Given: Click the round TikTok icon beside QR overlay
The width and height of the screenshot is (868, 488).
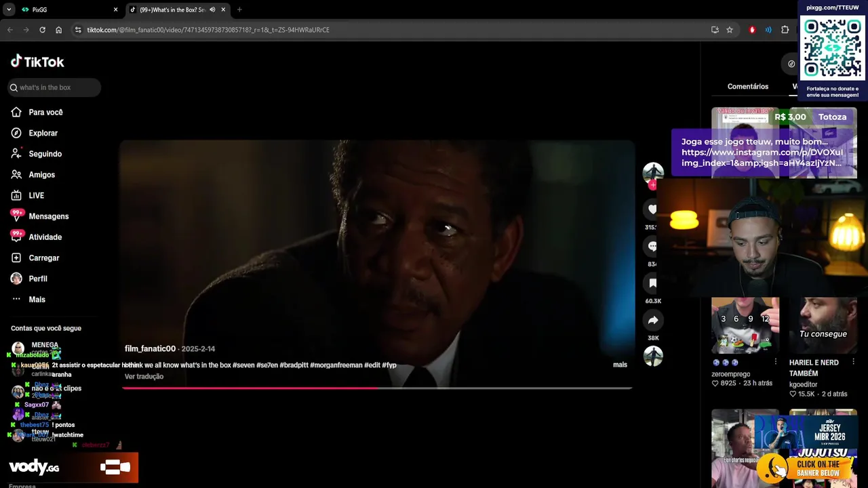Looking at the screenshot, I should tap(791, 64).
